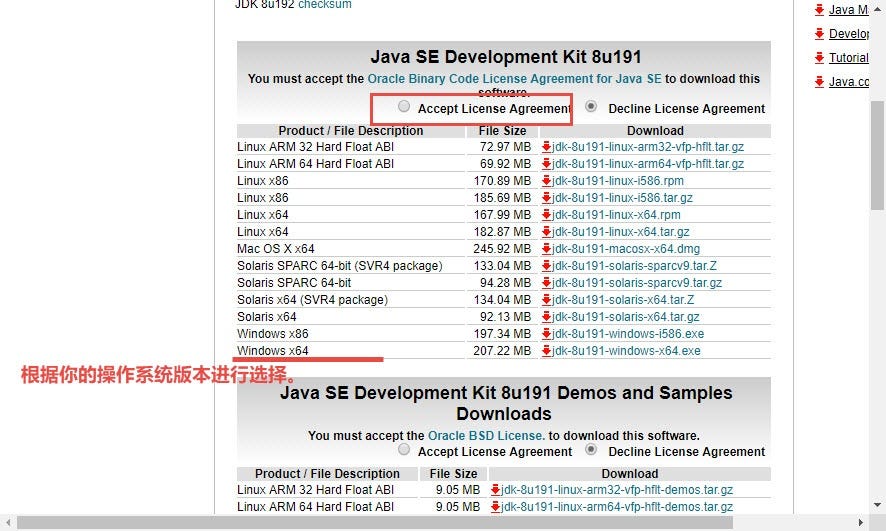886x531 pixels.
Task: Open the Tutorial sidebar link
Action: point(849,58)
